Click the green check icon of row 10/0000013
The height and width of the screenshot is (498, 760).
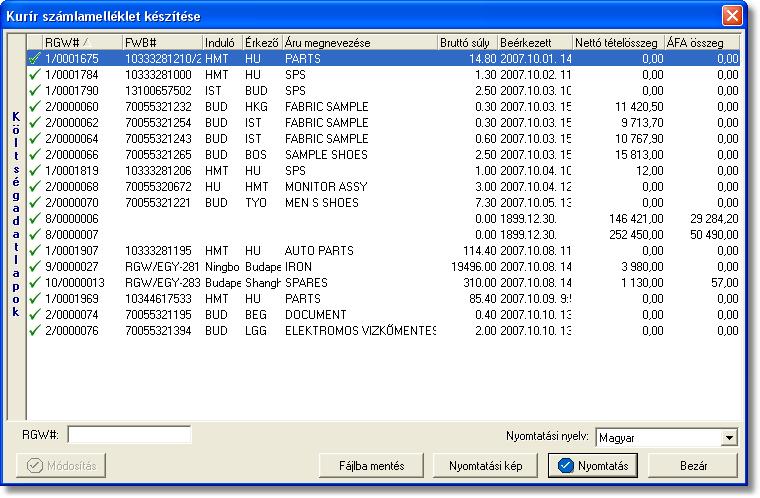click(x=34, y=283)
